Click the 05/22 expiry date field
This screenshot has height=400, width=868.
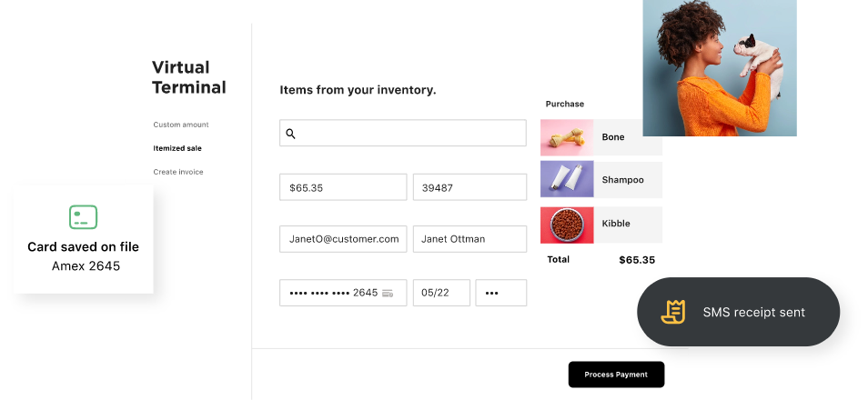click(x=441, y=293)
